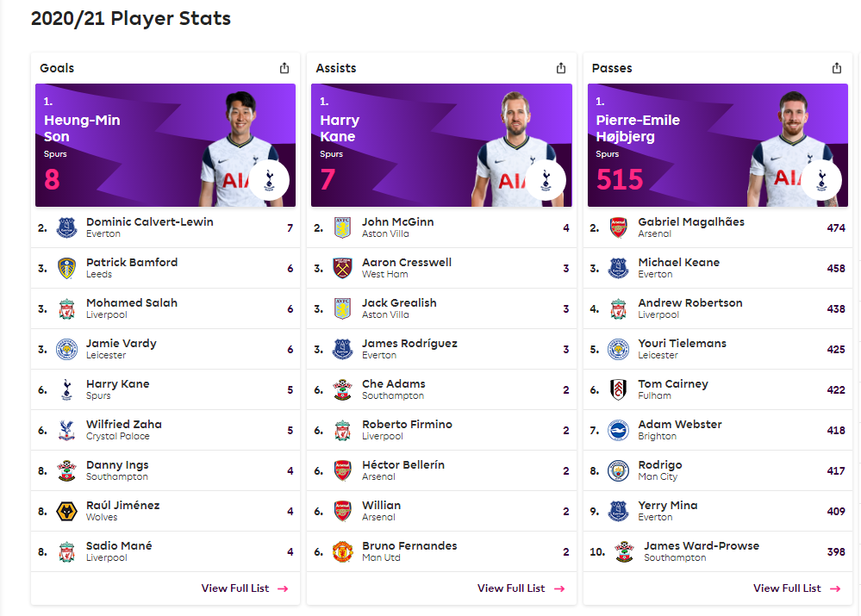Open View Full List under Goals
This screenshot has height=616, width=861.
pos(245,588)
